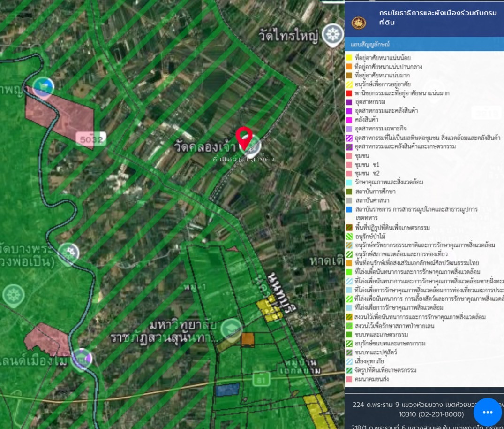The image size is (504, 429).
Task: Click the olive สถาบันการศึกษา legend swatch
Action: 349,191
